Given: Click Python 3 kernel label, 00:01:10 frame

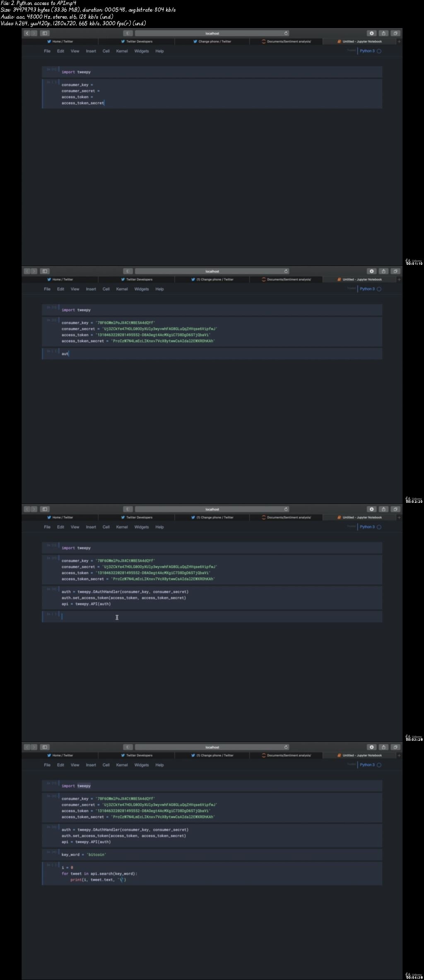Looking at the screenshot, I should pos(367,51).
